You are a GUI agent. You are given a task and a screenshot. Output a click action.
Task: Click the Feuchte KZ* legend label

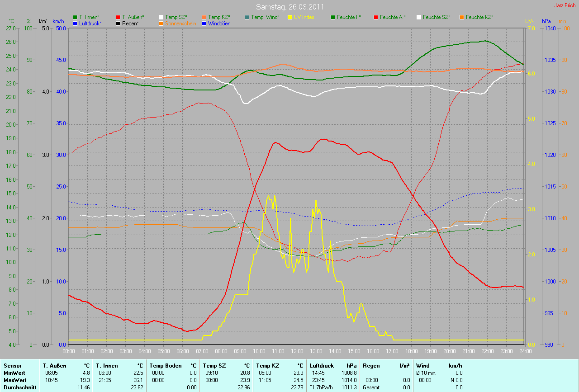pos(479,17)
